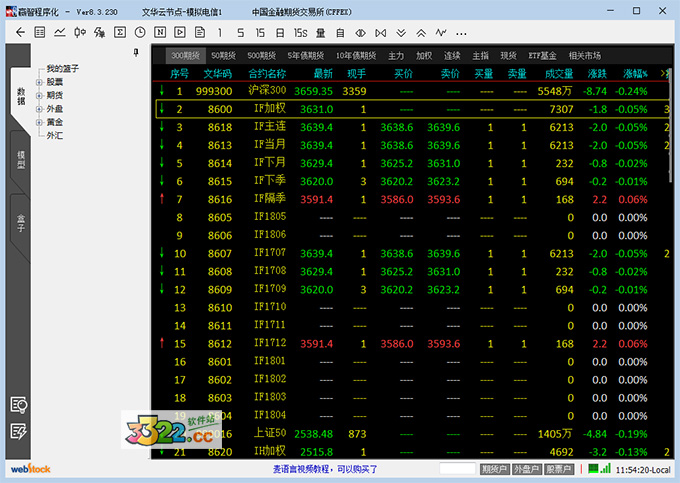Open the edit note icon on the sidebar

[19, 431]
